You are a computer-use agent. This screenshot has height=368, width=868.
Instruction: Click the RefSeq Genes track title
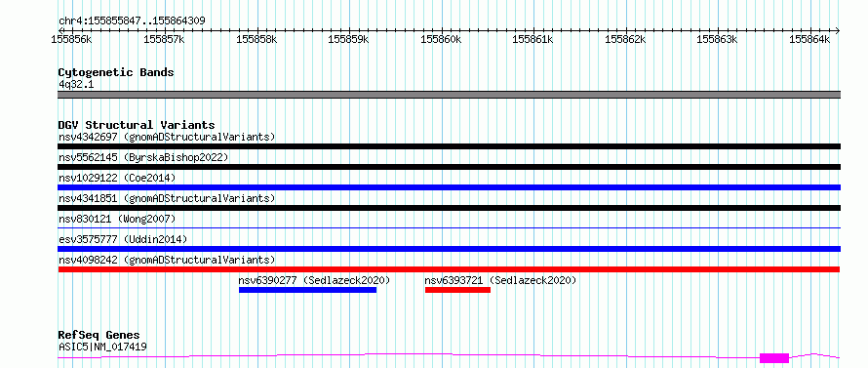(x=99, y=336)
